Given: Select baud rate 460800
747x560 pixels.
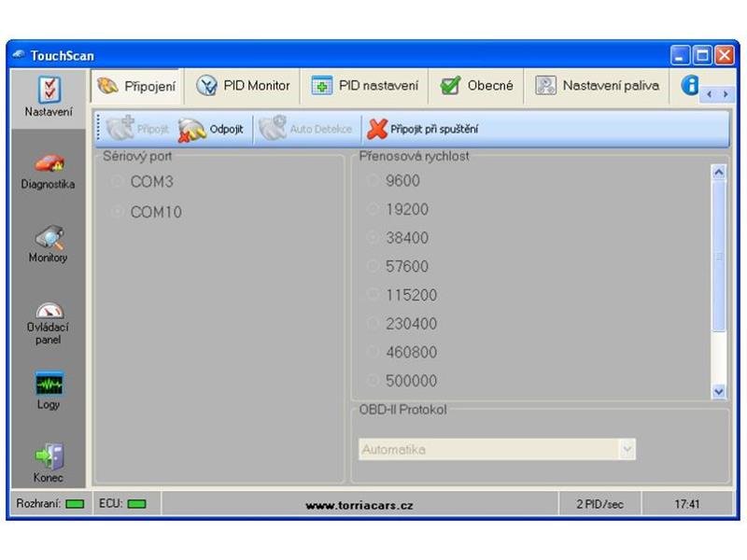Looking at the screenshot, I should pos(402,352).
